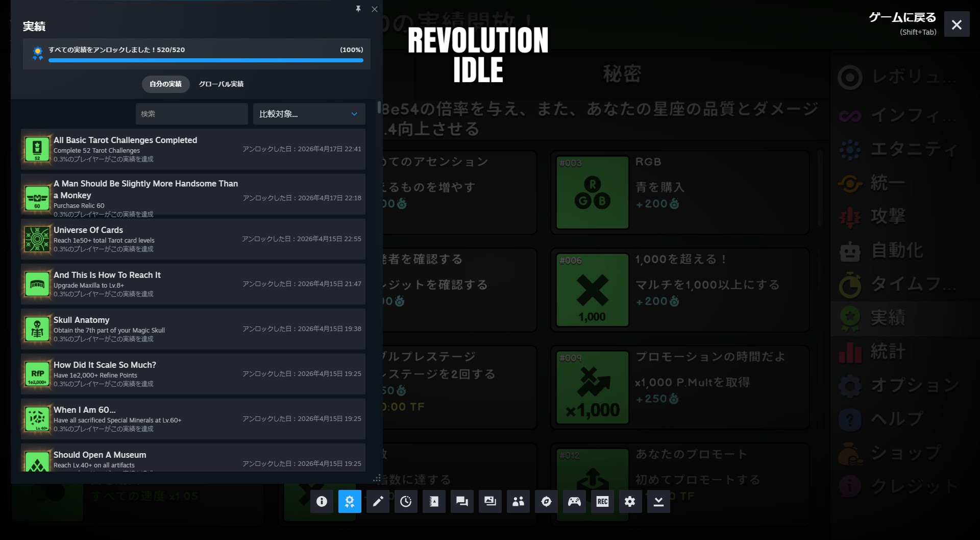Viewport: 980px width, 540px height.
Task: Click the Relic 60 monkey achievement icon
Action: coord(37,198)
